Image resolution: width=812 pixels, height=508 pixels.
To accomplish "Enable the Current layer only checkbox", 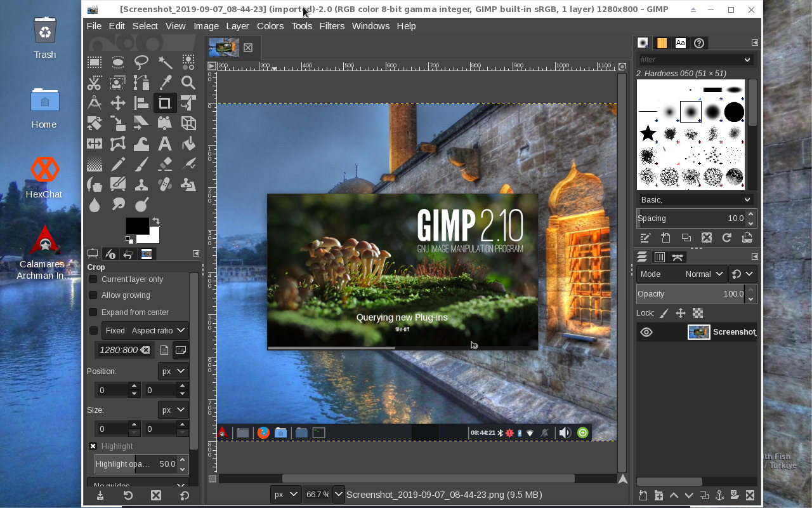I will click(93, 279).
